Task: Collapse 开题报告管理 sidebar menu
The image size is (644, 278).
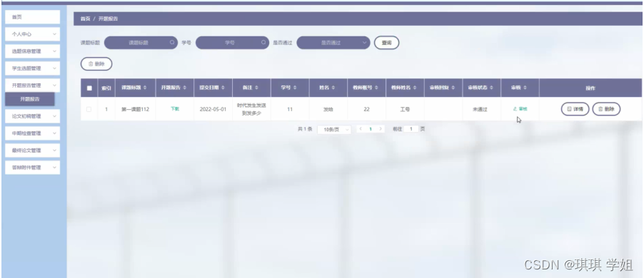Action: (x=32, y=86)
